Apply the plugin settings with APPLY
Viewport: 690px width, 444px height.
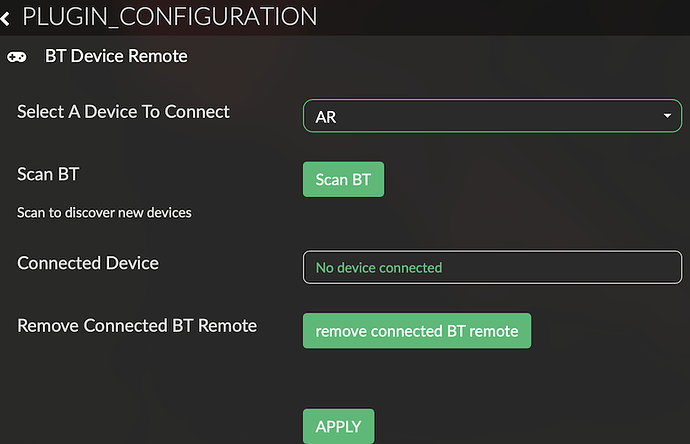tap(338, 426)
